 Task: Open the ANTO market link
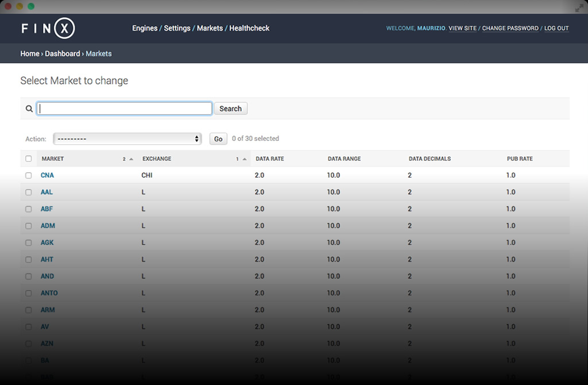(x=49, y=294)
